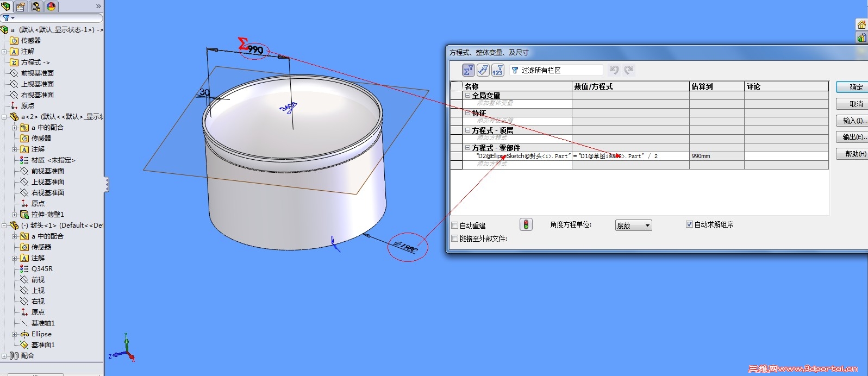Image resolution: width=868 pixels, height=376 pixels.
Task: Switch to the PropertyManager tab
Action: pos(20,7)
